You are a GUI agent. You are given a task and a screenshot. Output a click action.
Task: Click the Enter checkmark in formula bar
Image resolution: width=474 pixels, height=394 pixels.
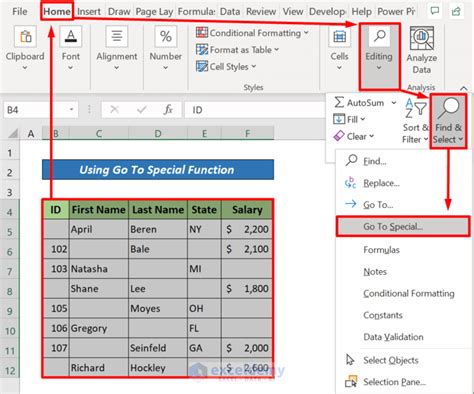pyautogui.click(x=142, y=109)
